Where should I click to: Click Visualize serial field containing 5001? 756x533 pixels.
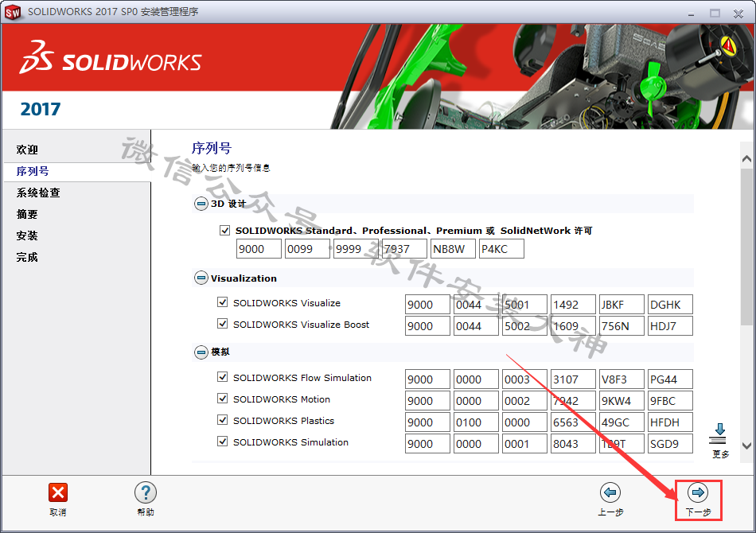[x=524, y=305]
